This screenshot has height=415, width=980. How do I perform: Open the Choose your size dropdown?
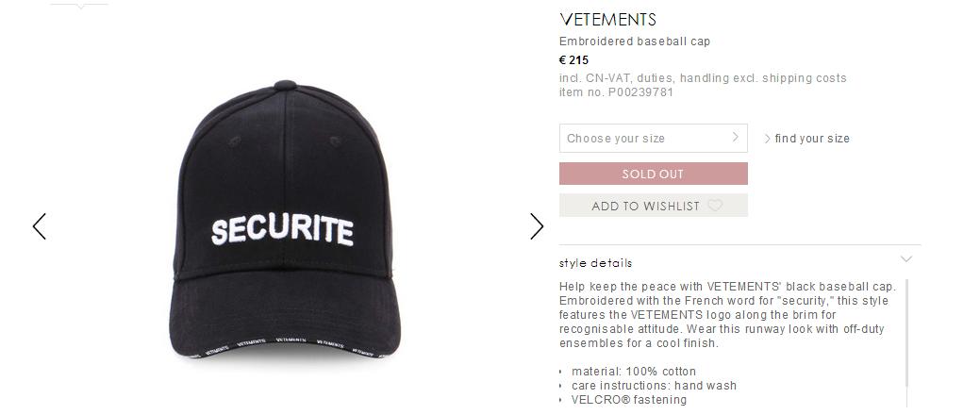click(x=653, y=138)
